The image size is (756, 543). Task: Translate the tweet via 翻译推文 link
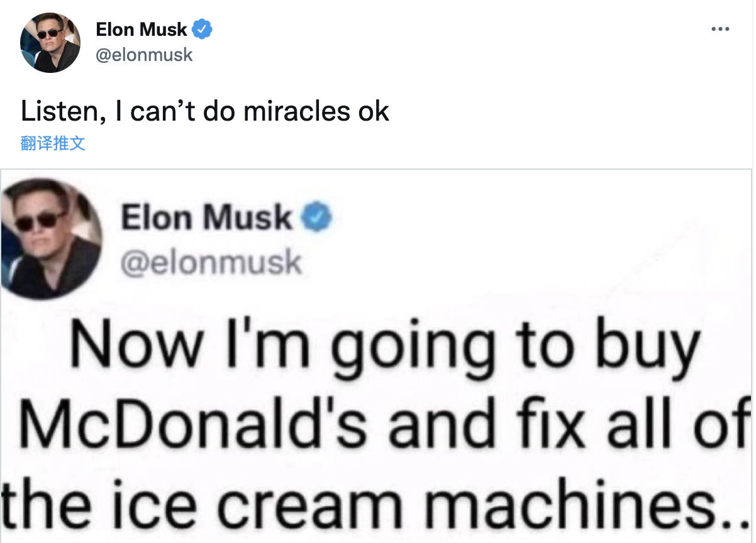[53, 143]
